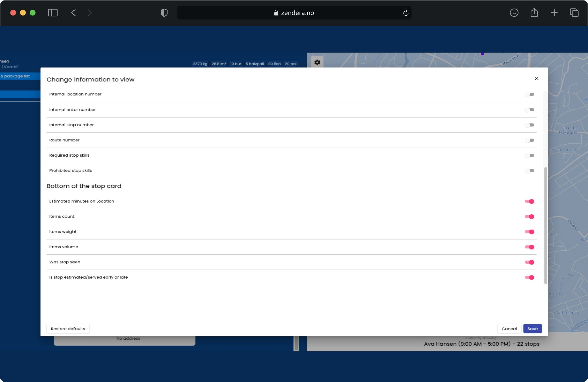Show the tab overview
588x382 pixels.
pyautogui.click(x=574, y=13)
